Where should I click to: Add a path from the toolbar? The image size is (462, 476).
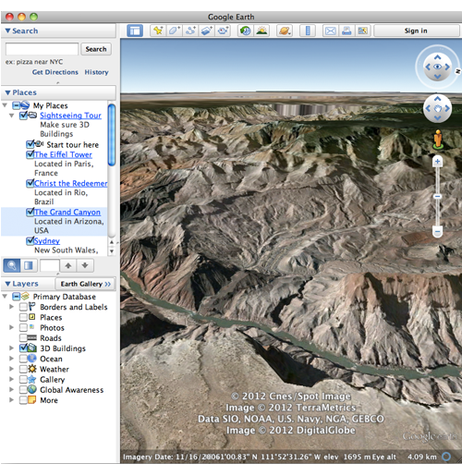coord(190,31)
